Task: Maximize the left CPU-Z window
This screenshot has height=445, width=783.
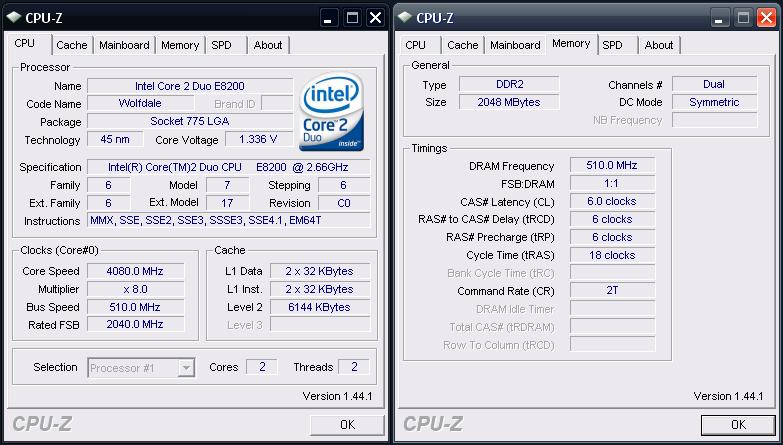Action: coord(352,18)
